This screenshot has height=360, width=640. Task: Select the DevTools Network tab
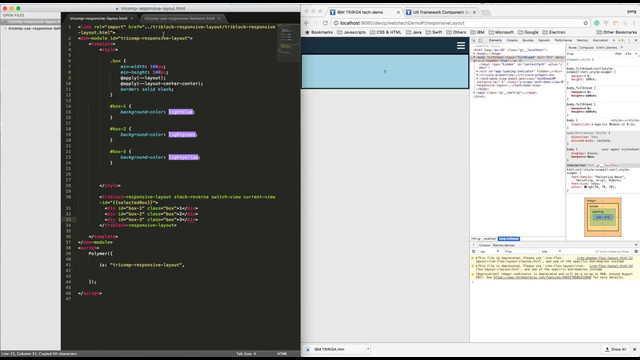pyautogui.click(x=544, y=40)
